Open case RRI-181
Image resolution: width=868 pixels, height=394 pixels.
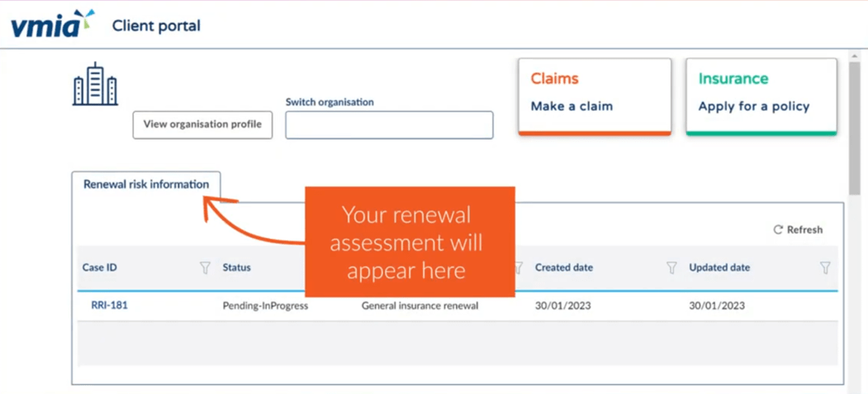[x=109, y=306]
